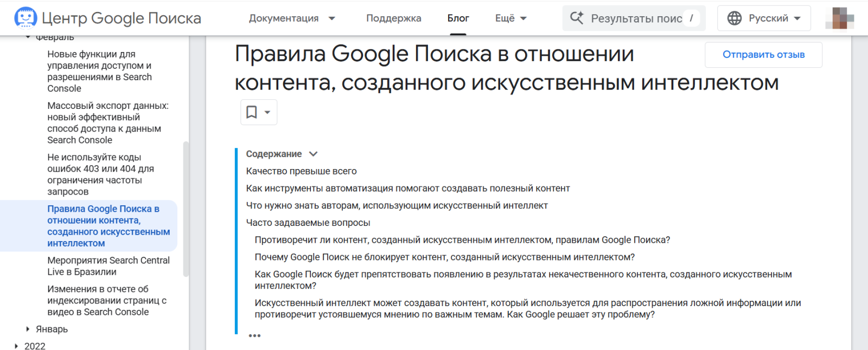Go to the Поддержка tab
This screenshot has height=350, width=868.
(393, 18)
